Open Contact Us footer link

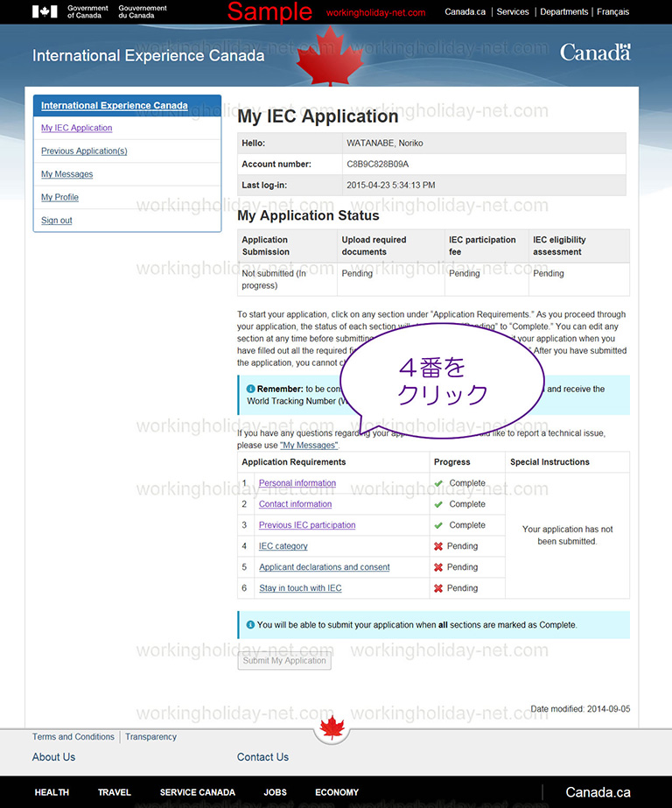tap(262, 757)
